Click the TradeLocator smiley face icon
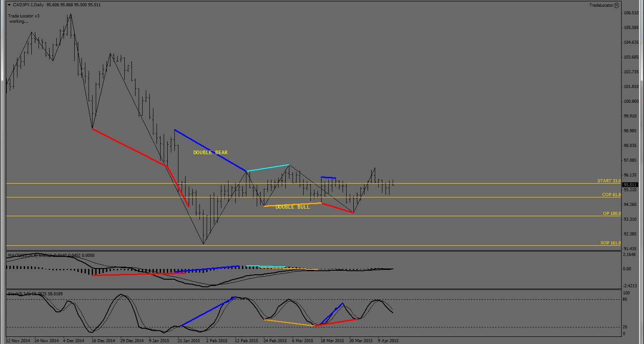This screenshot has height=344, width=644. click(616, 5)
